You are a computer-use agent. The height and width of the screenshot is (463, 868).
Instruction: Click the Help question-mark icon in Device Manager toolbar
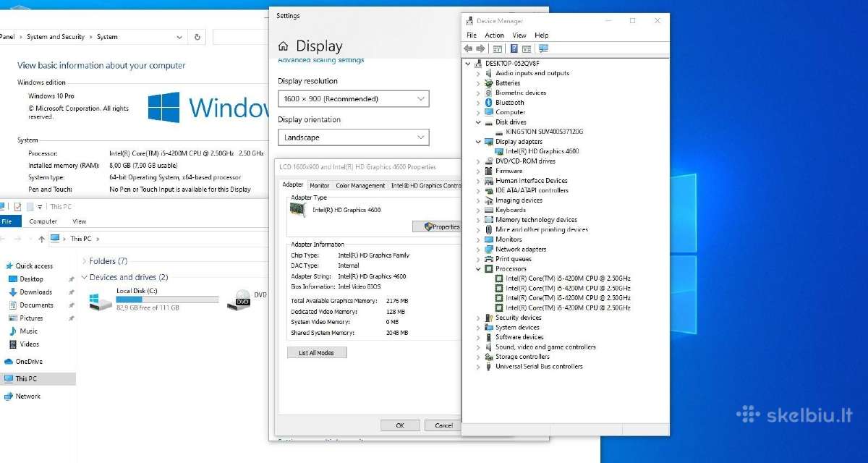[x=514, y=48]
